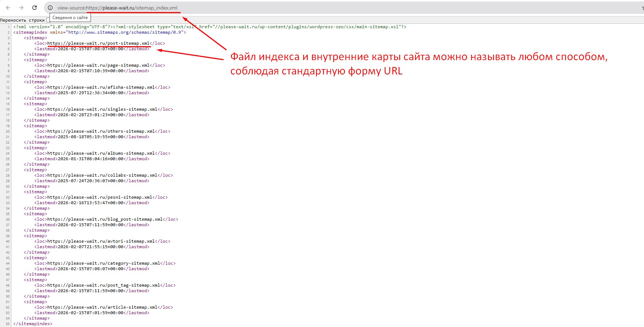The width and height of the screenshot is (644, 327).
Task: Open the post_tag-sitemap.xml link
Action: 103,285
